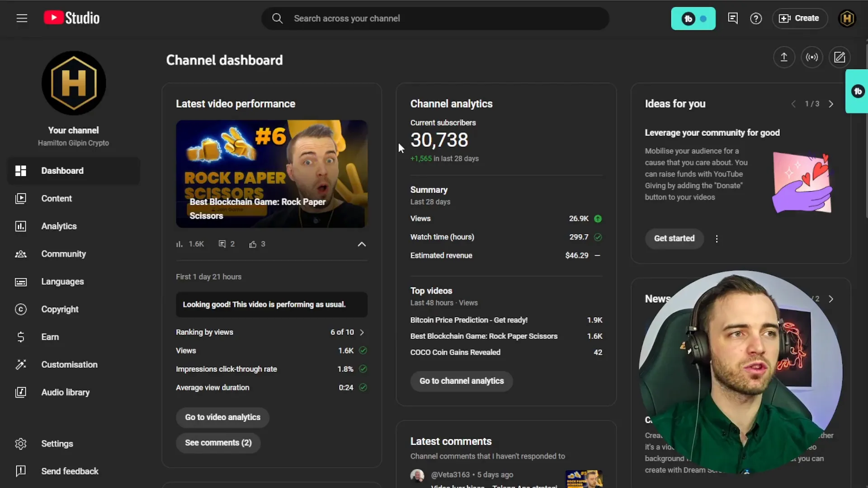Open the Rock Paper Scissors video thumbnail
The height and width of the screenshot is (488, 868).
point(272,174)
